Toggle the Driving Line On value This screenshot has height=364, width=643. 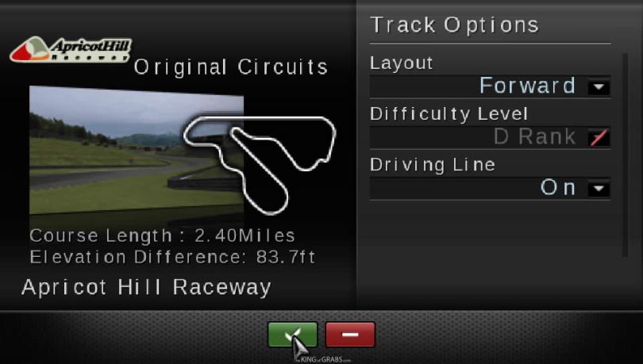click(x=490, y=188)
